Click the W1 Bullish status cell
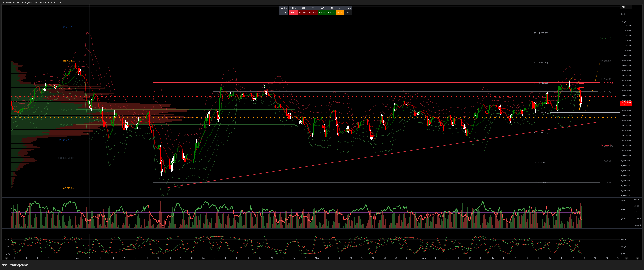The width and height of the screenshot is (644, 270). coord(323,13)
